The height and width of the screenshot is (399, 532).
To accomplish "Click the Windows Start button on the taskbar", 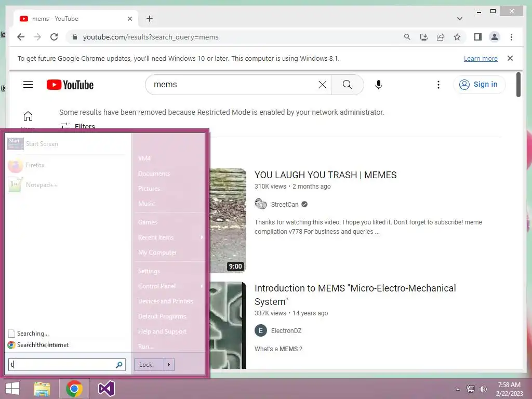I will [x=12, y=389].
